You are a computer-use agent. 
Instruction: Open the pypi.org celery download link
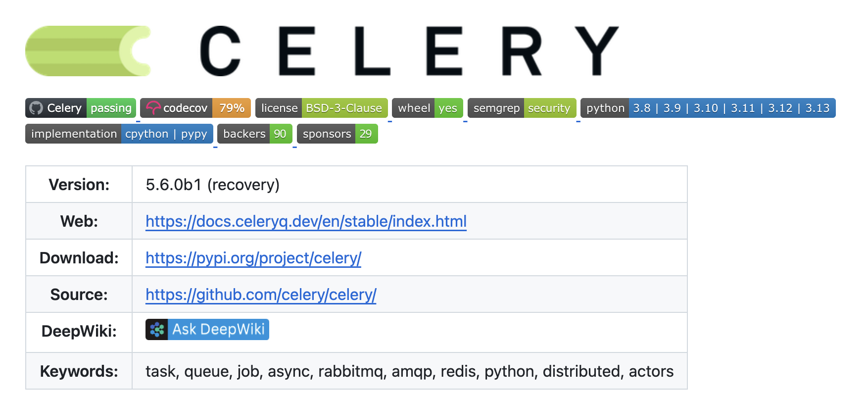[253, 258]
